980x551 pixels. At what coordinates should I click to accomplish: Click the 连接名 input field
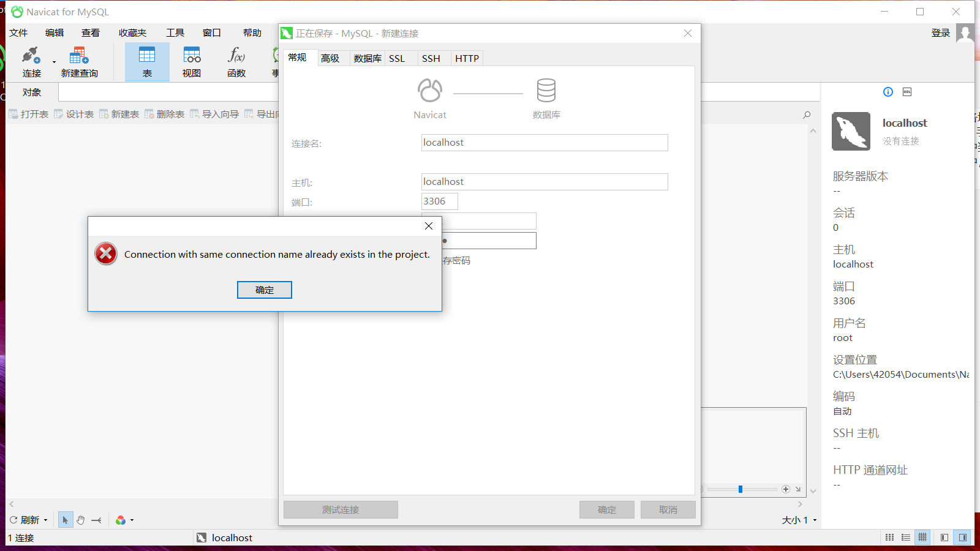[545, 143]
